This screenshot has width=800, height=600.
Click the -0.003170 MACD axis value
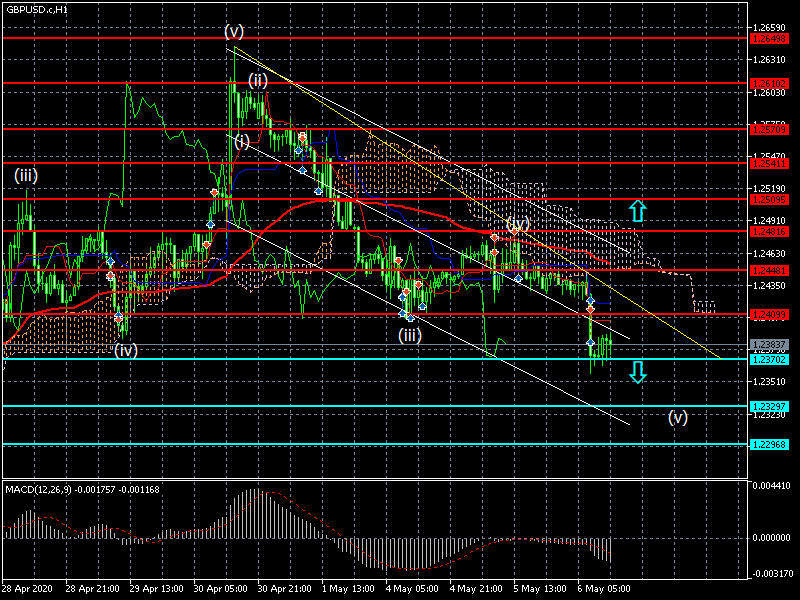pyautogui.click(x=771, y=574)
